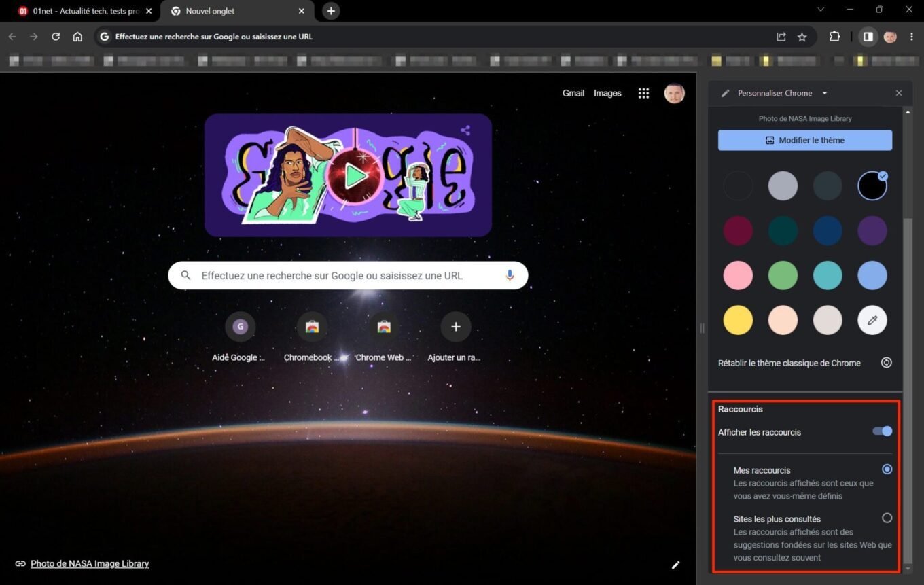Select the peach theme color swatch
This screenshot has width=924, height=585.
coord(783,320)
